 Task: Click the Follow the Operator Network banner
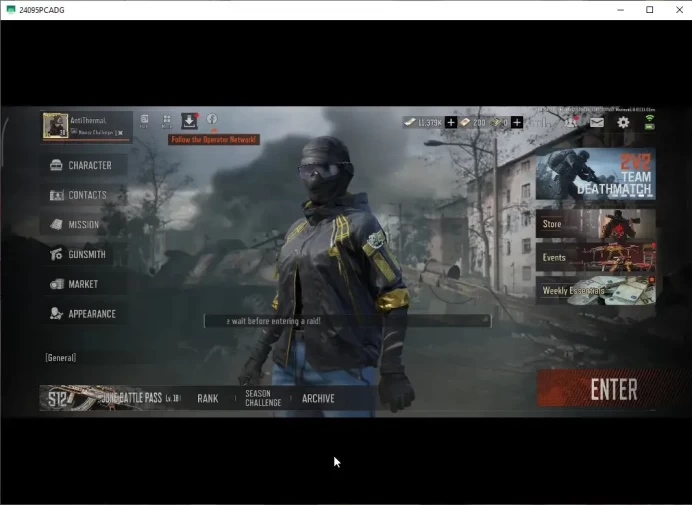[x=214, y=139]
